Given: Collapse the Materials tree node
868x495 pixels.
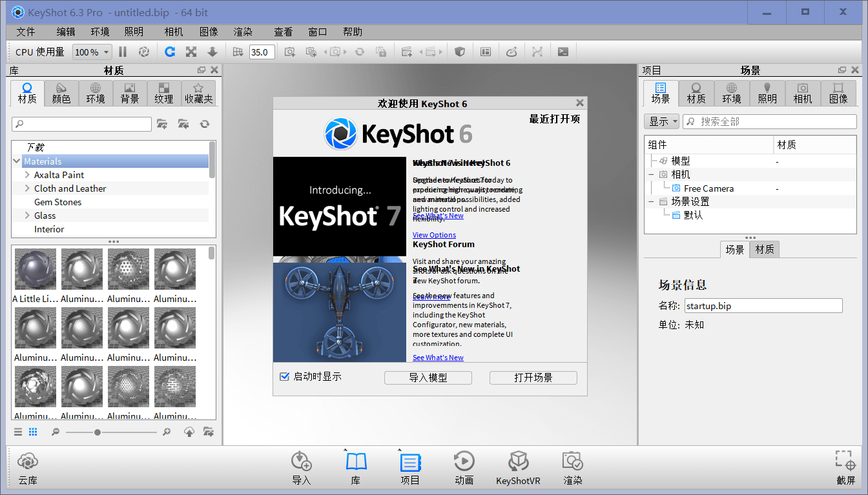Looking at the screenshot, I should click(x=17, y=161).
